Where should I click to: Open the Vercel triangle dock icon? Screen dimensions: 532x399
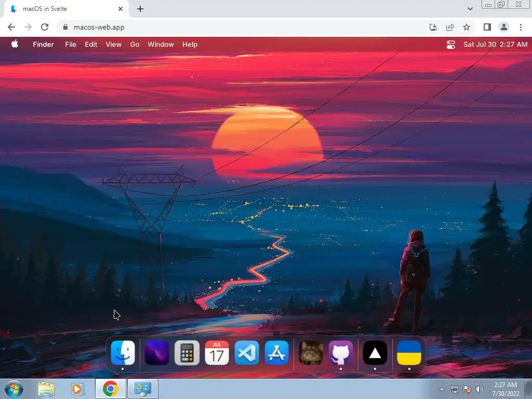coord(375,353)
